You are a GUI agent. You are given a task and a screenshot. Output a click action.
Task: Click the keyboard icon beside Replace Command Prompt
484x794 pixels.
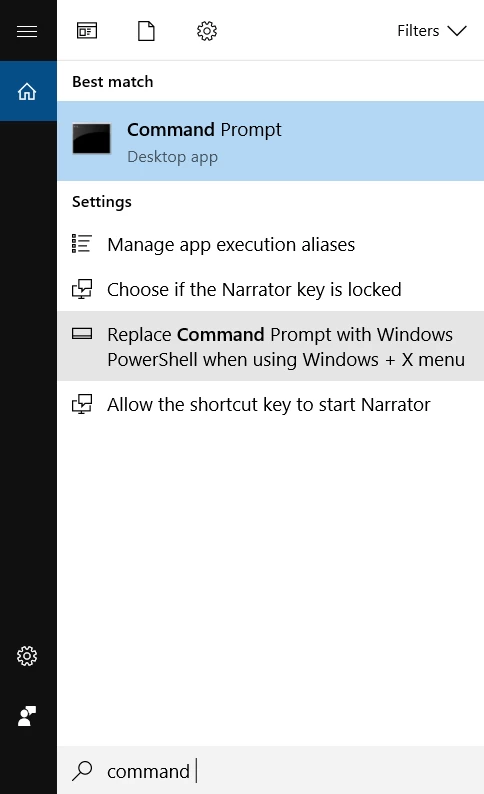click(82, 333)
